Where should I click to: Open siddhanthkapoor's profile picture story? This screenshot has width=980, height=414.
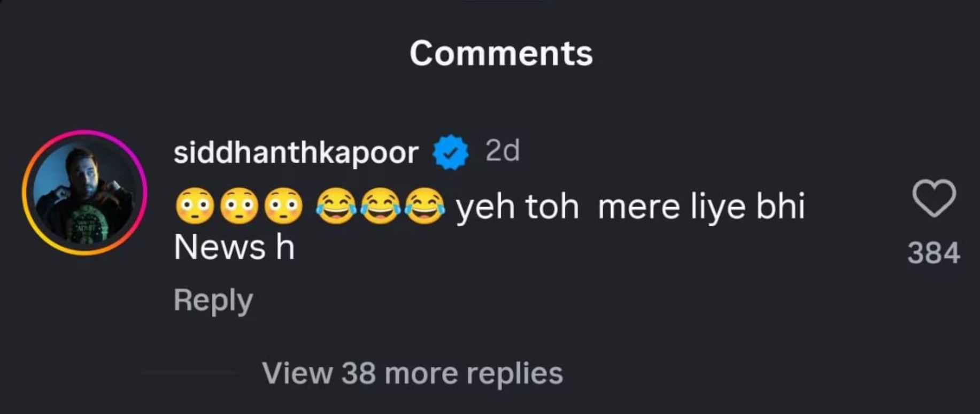(84, 193)
